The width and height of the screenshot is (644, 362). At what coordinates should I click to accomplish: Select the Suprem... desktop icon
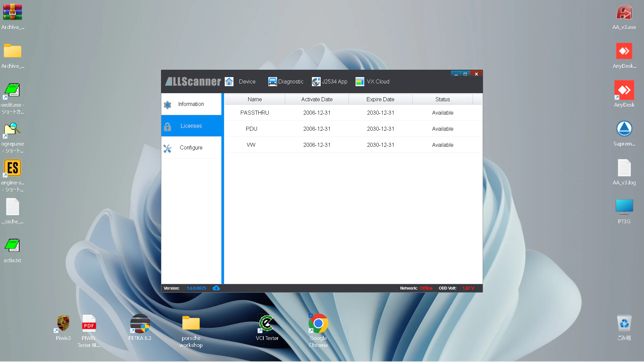pos(624,129)
